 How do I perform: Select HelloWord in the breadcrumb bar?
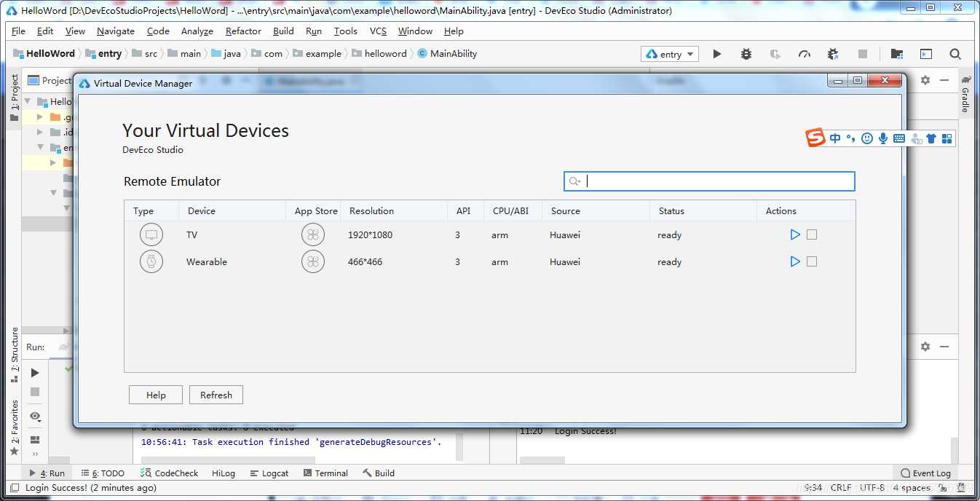tap(44, 53)
